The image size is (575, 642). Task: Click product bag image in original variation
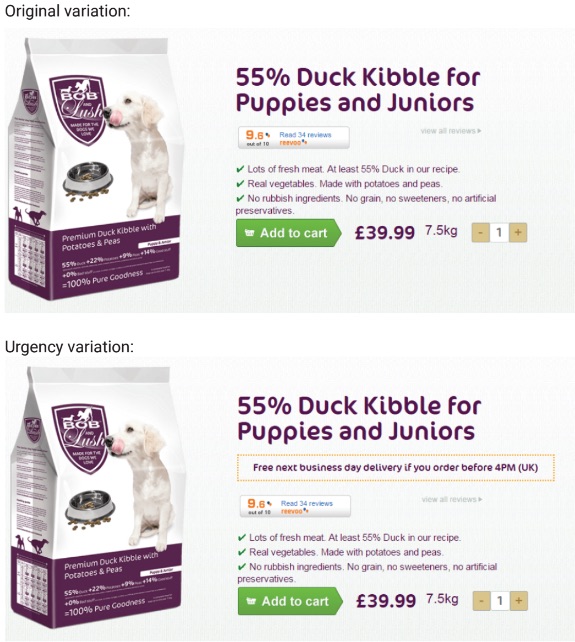tap(95, 169)
